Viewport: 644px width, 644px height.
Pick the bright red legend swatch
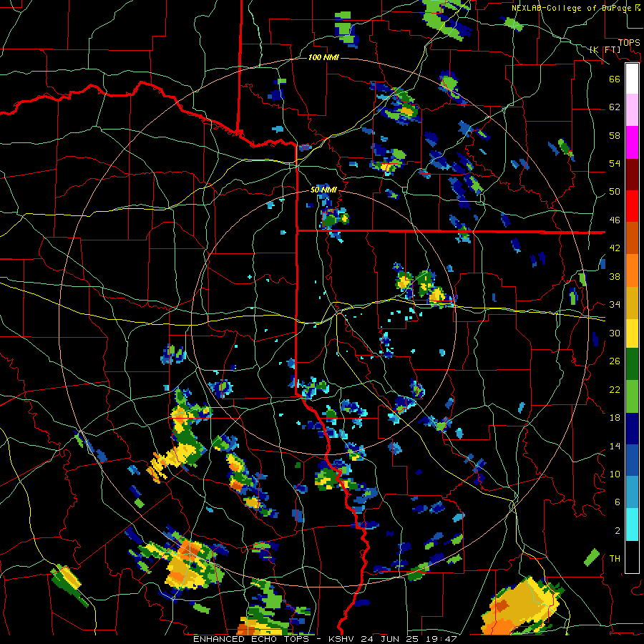pyautogui.click(x=632, y=206)
